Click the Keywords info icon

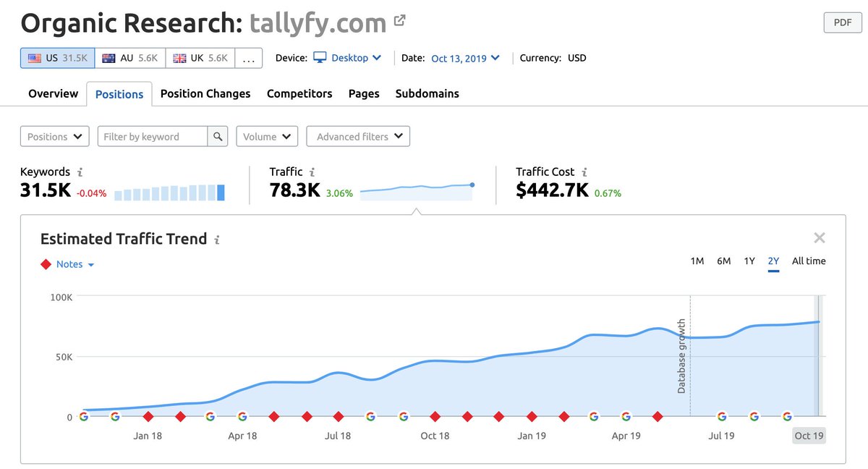coord(80,172)
